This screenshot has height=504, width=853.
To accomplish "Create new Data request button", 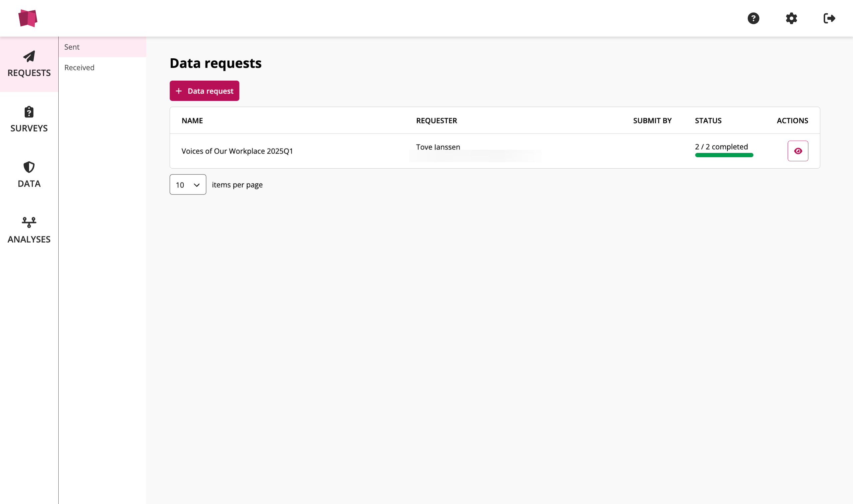I will click(x=204, y=91).
